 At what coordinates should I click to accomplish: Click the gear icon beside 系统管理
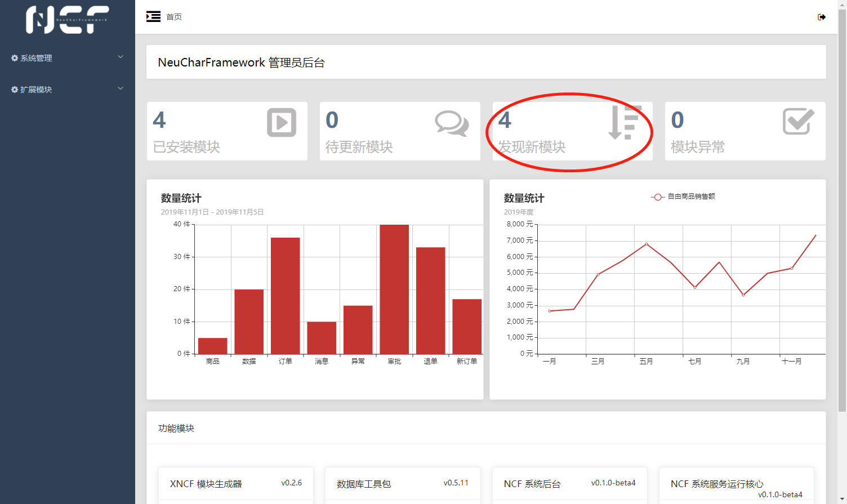pyautogui.click(x=15, y=58)
